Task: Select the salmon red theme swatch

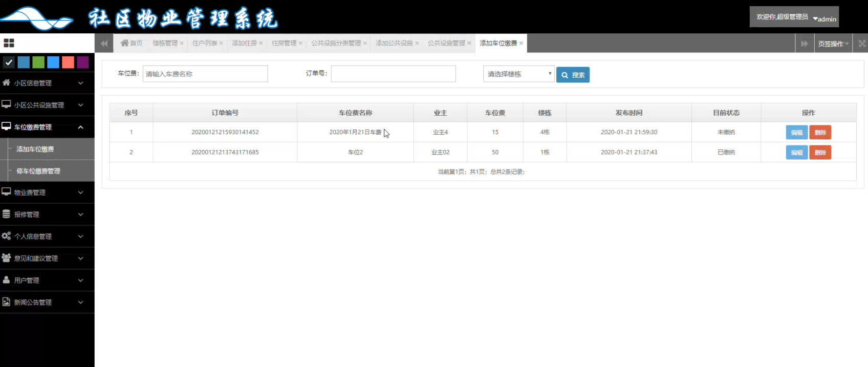Action: coord(68,62)
